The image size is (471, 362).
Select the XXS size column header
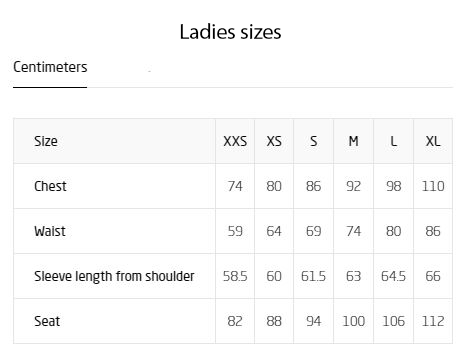pyautogui.click(x=235, y=141)
